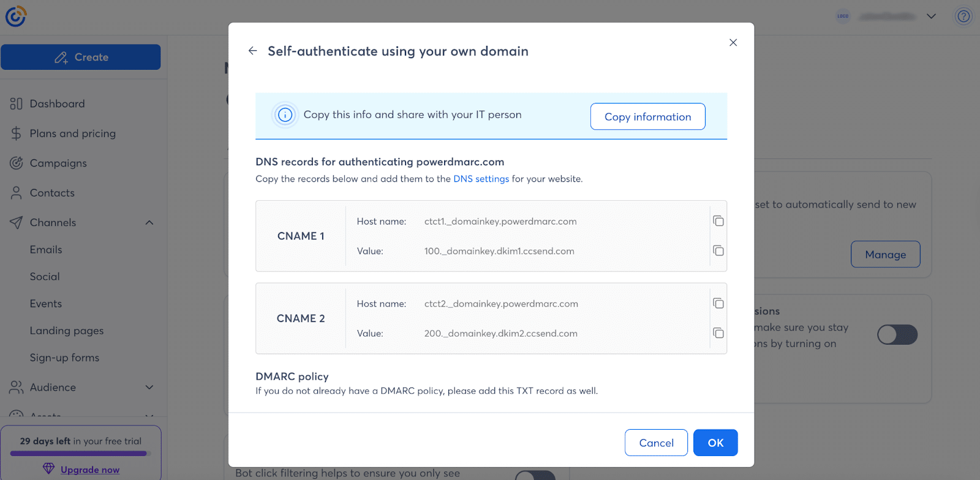The width and height of the screenshot is (980, 480).
Task: Expand the Audience section
Action: point(149,388)
